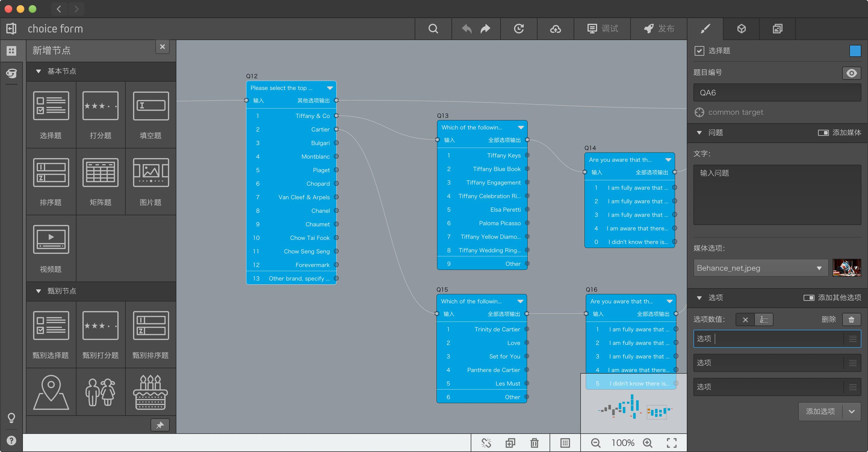Publish the form with 发布
This screenshot has height=452, width=868.
click(x=659, y=29)
